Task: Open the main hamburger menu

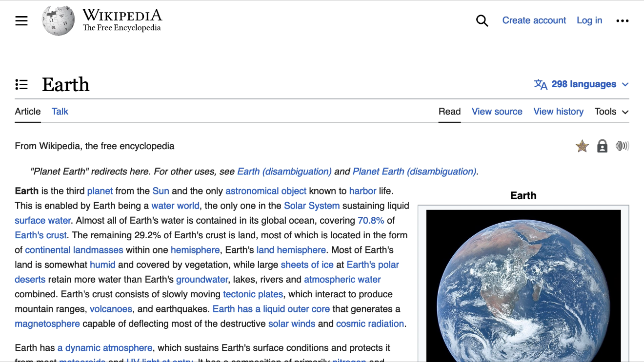Action: click(21, 20)
